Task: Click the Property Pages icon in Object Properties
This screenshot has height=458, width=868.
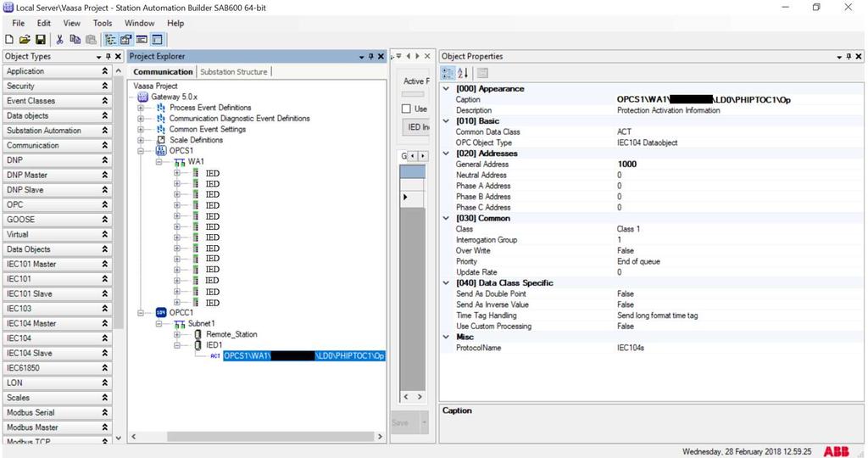Action: pyautogui.click(x=482, y=73)
